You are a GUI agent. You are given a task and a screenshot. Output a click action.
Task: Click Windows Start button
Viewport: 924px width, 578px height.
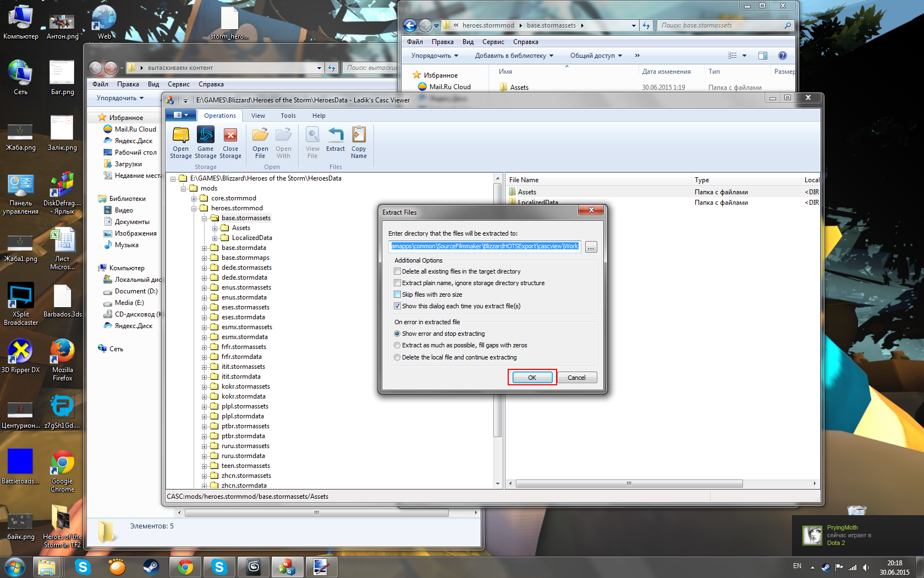pos(14,566)
